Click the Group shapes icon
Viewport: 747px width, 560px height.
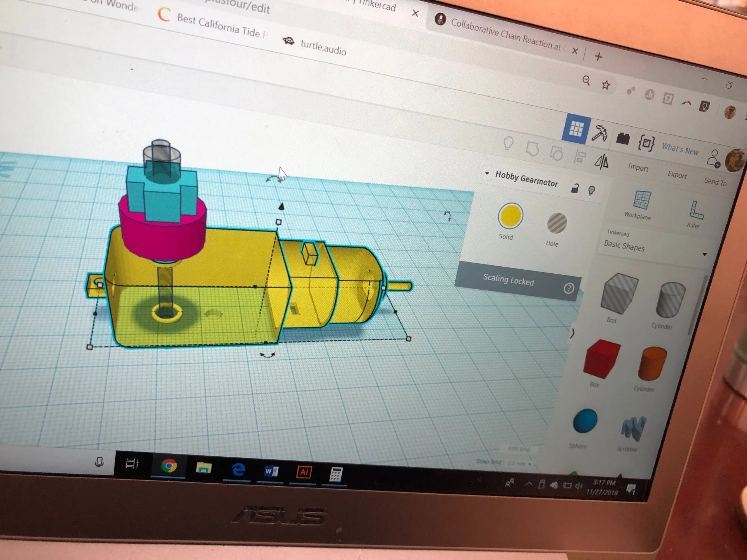532,149
